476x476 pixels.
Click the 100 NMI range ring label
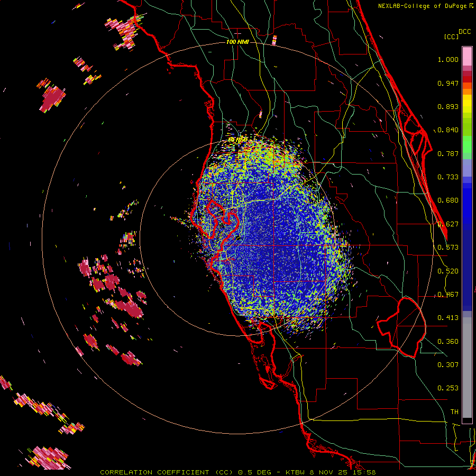[237, 42]
